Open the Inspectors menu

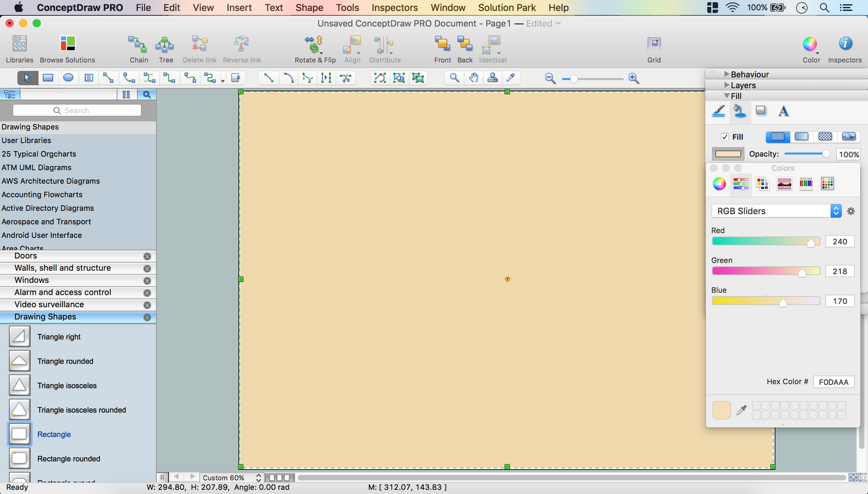pos(395,8)
